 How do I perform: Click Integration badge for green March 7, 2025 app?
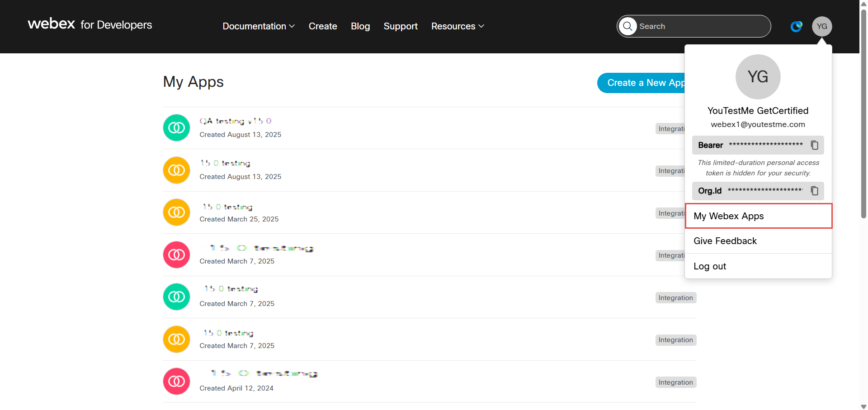click(676, 298)
